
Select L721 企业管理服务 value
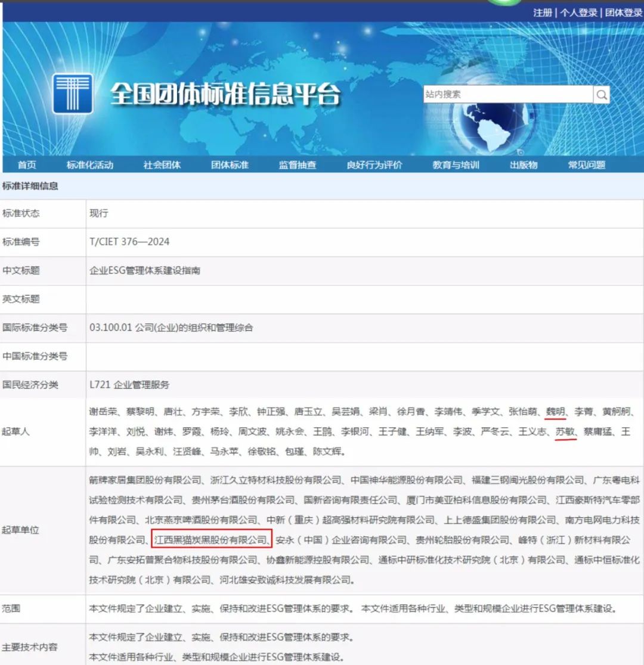point(129,385)
